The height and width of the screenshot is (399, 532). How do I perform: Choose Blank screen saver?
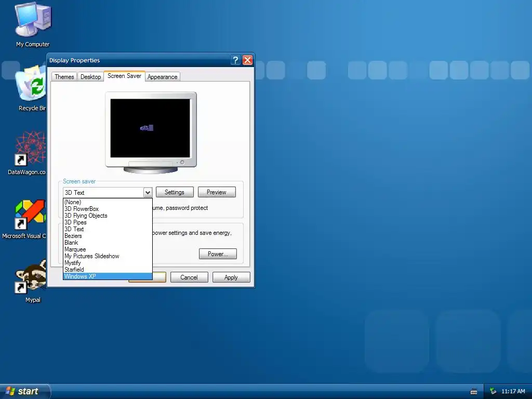coord(108,243)
